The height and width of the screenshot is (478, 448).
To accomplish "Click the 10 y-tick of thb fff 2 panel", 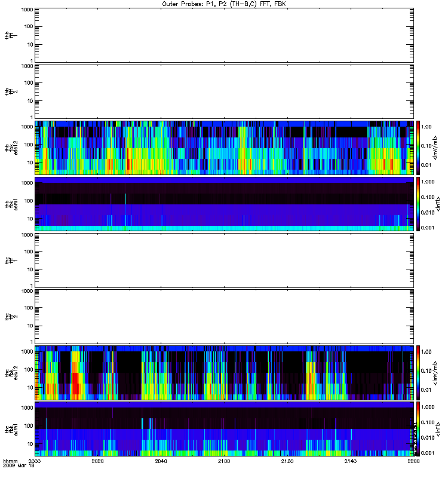I will (30, 101).
